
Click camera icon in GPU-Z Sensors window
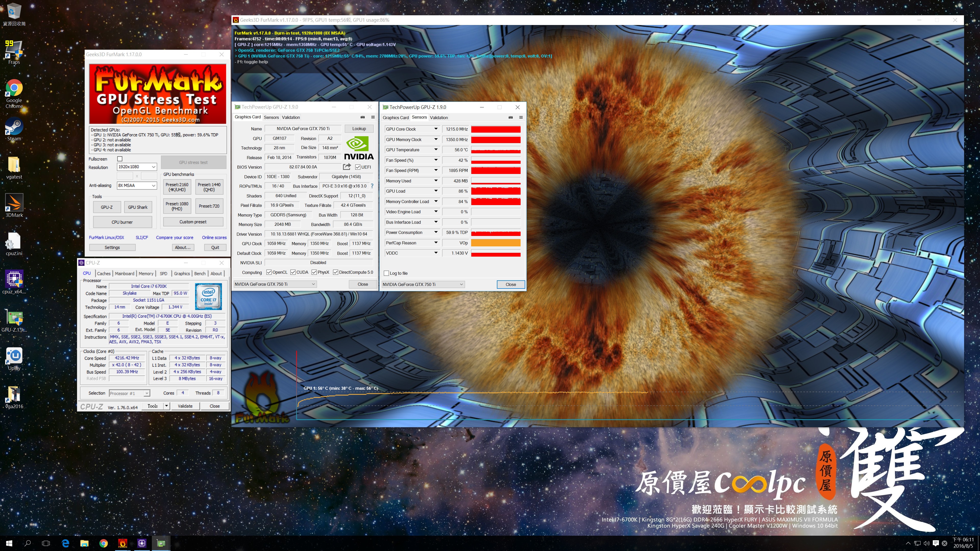510,118
